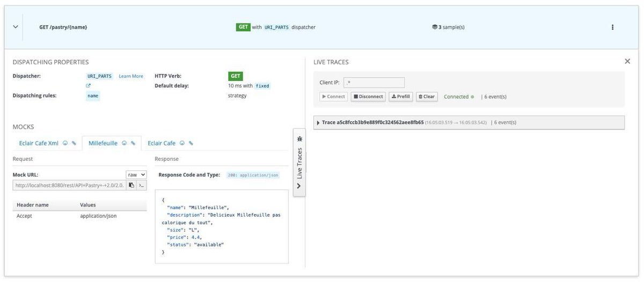Select the Eclair Cafe mock tab
Image resolution: width=644 pixels, height=282 pixels.
(162, 143)
